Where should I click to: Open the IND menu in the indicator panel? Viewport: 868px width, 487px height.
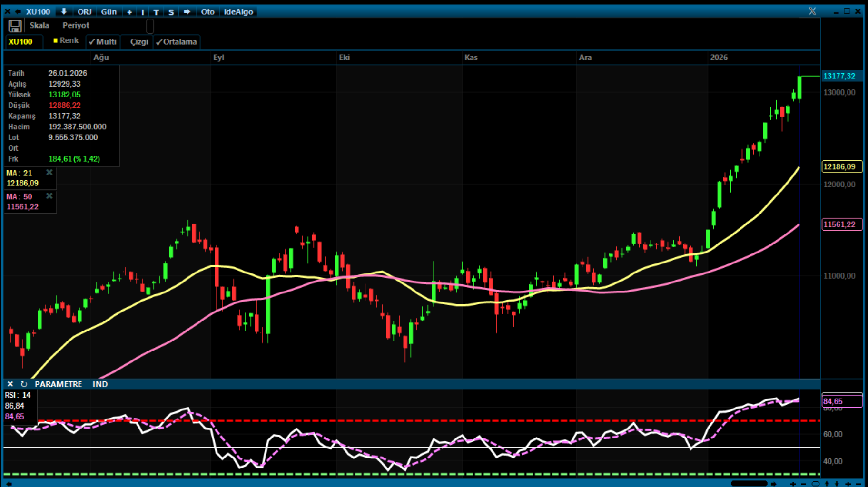click(100, 384)
